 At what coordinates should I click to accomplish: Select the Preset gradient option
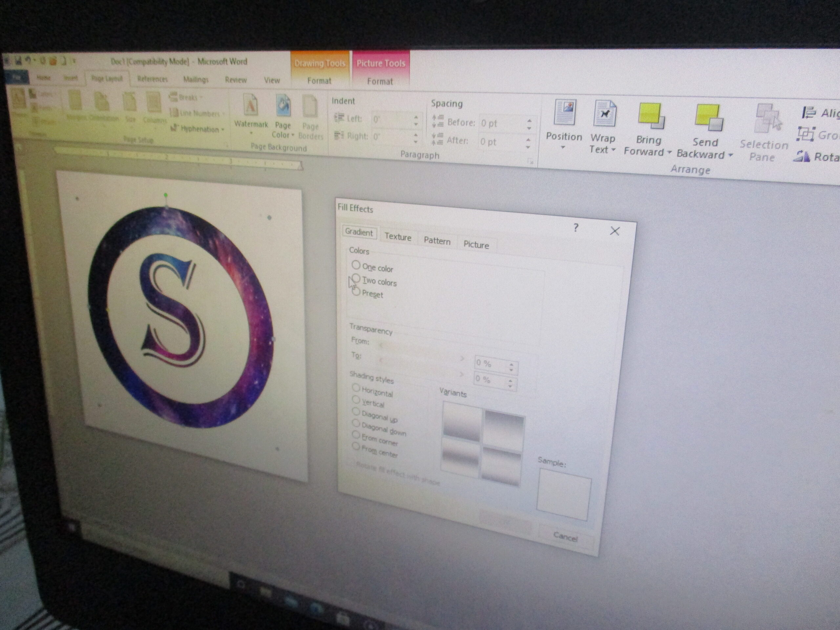click(356, 292)
